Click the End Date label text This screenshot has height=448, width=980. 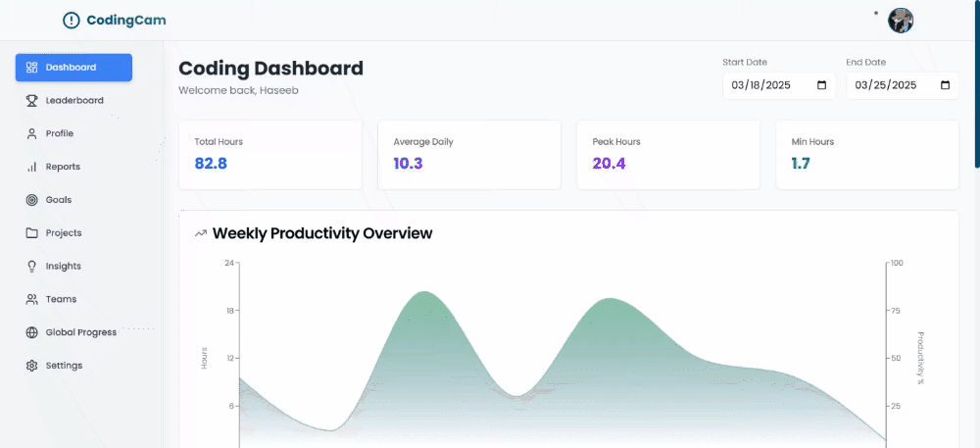click(865, 63)
